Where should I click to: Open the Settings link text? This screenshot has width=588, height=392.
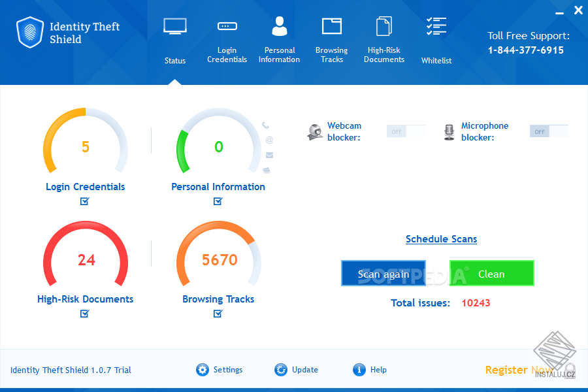pyautogui.click(x=228, y=370)
